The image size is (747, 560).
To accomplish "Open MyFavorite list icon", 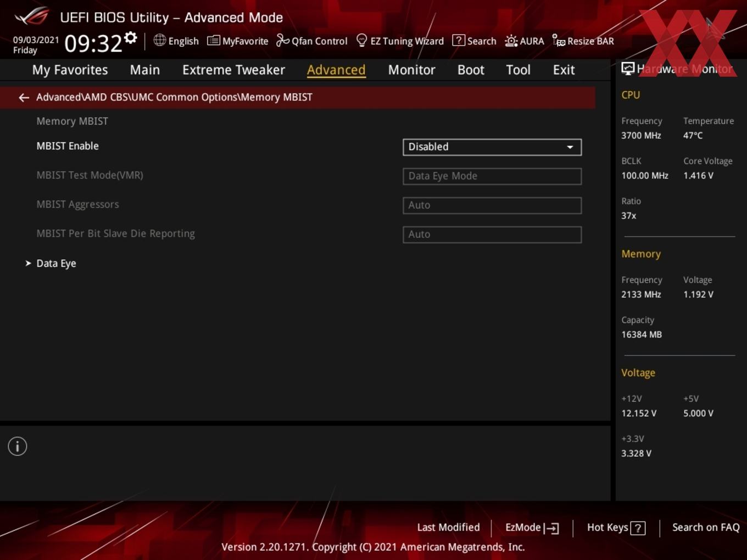I will [x=214, y=41].
